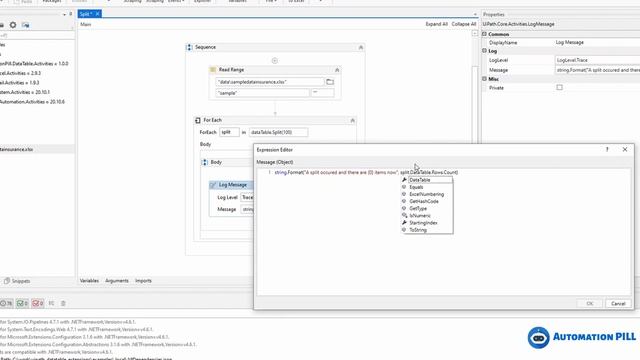Collapse the Misc property group
This screenshot has height=360, width=640.
(484, 79)
